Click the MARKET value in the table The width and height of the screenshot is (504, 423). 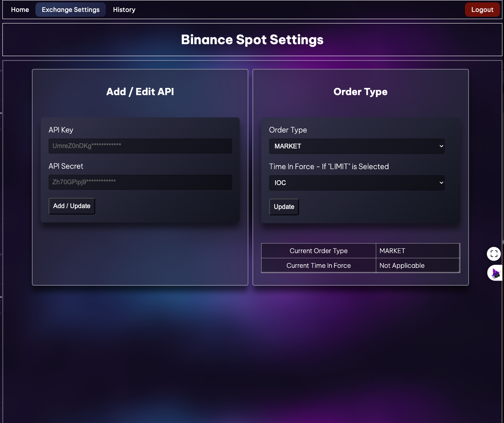[392, 251]
